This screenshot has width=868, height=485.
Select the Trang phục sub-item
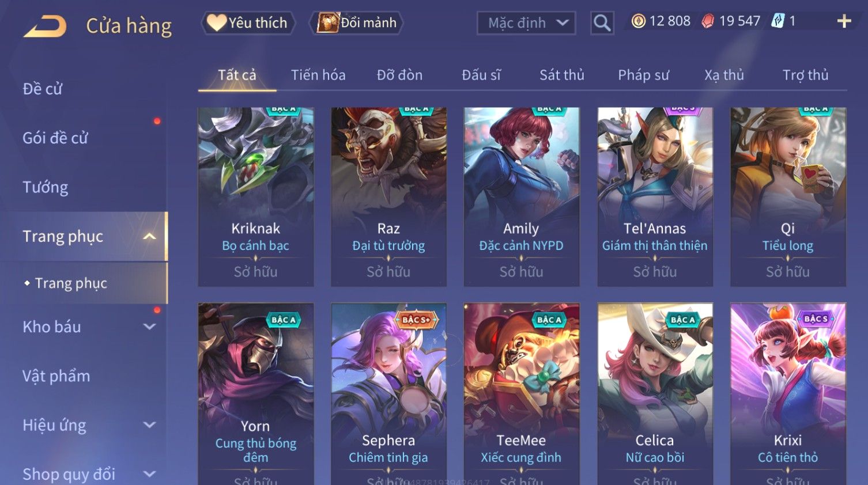click(71, 283)
